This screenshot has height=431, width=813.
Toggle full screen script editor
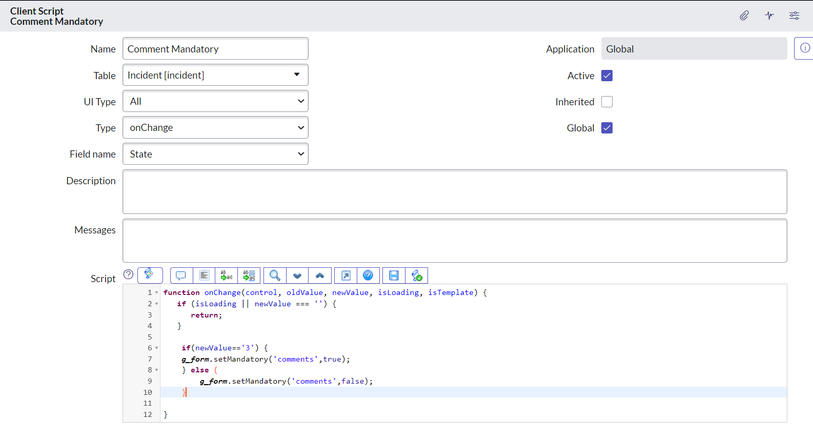click(x=346, y=275)
